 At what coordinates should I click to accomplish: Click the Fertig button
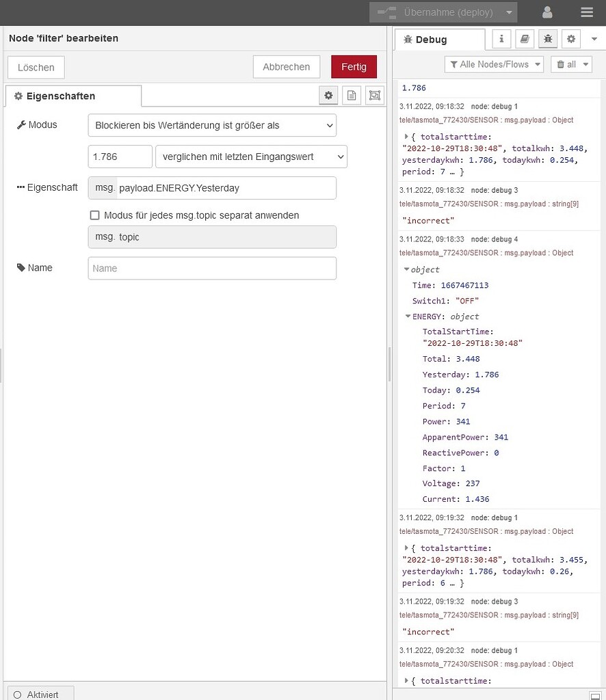click(x=354, y=67)
